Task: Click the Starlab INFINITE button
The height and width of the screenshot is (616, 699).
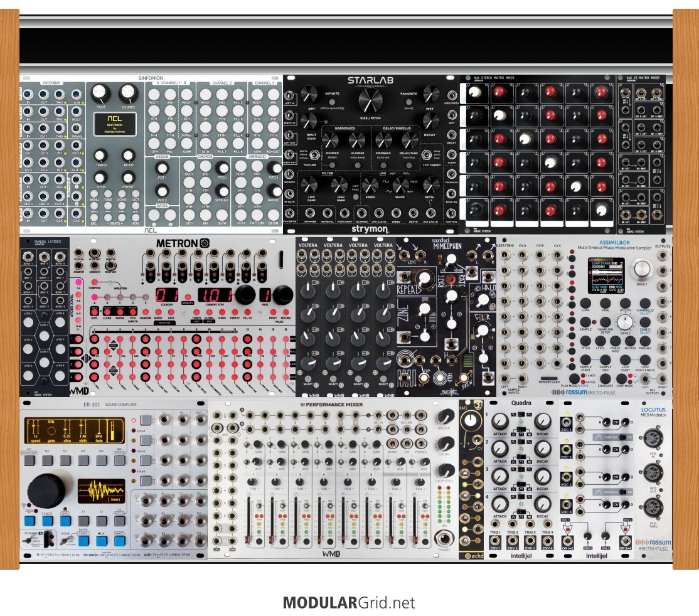Action: [x=333, y=101]
